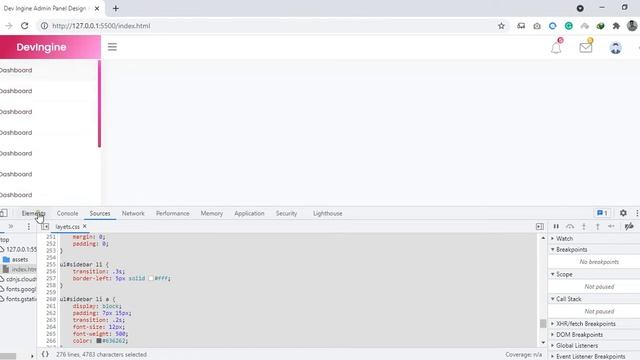Switch to the Memory tab
This screenshot has width=640, height=360.
coord(211,213)
